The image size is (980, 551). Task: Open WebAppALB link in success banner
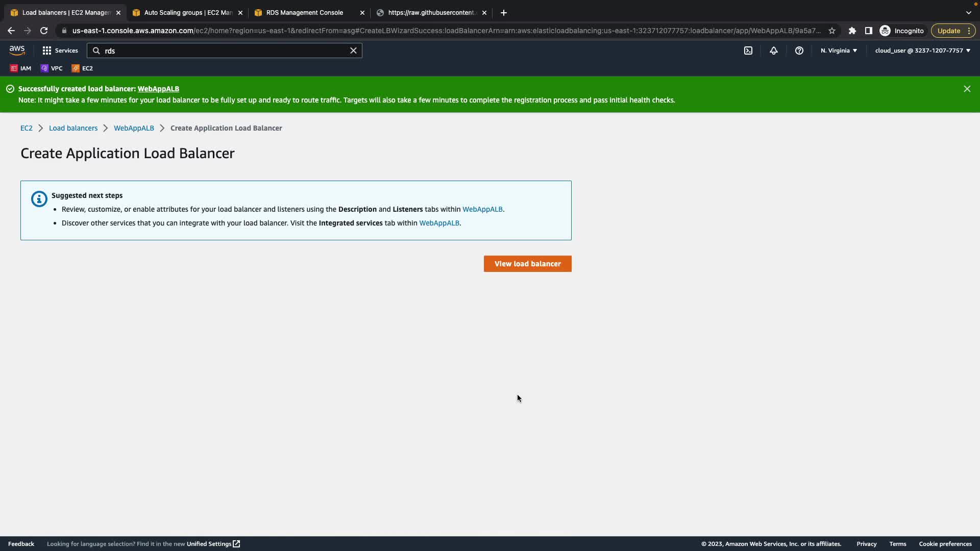click(x=158, y=89)
